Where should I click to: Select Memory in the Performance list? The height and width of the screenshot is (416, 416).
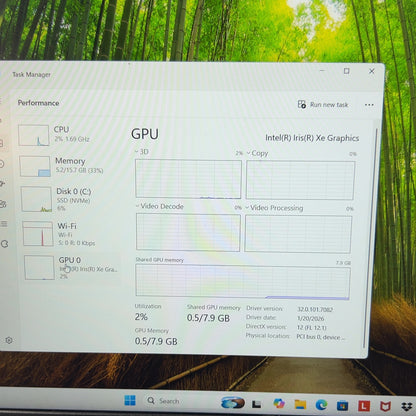69,166
